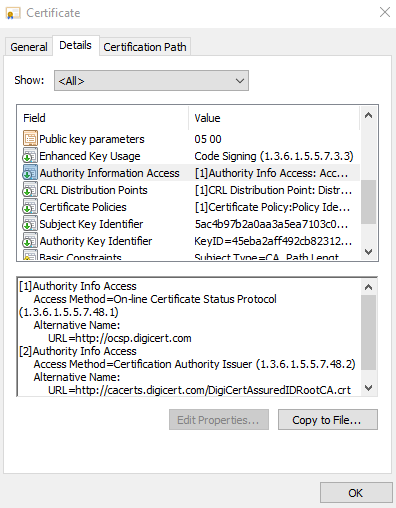Image resolution: width=396 pixels, height=508 pixels.
Task: Click the Code Signing (1.3.6.1.5.5.7.3.3) value
Action: (x=274, y=156)
